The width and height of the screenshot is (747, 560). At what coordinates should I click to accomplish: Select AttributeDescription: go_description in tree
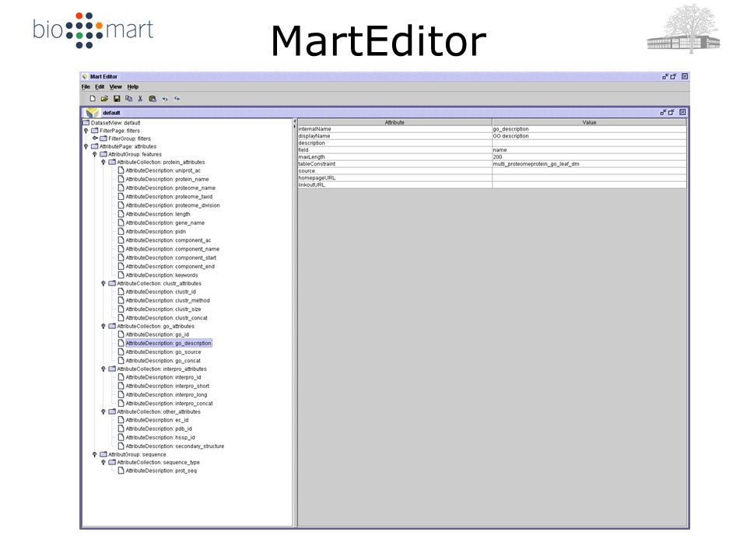coord(168,343)
